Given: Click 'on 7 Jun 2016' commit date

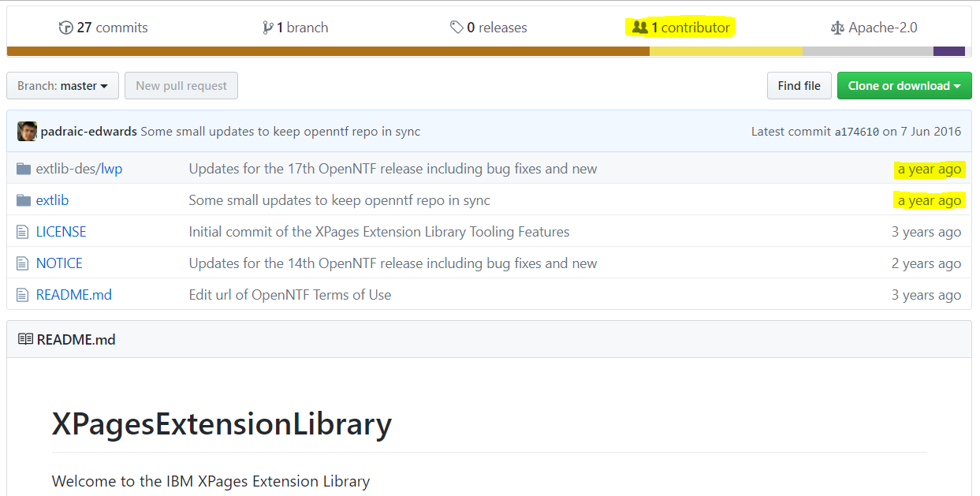Looking at the screenshot, I should 922,132.
